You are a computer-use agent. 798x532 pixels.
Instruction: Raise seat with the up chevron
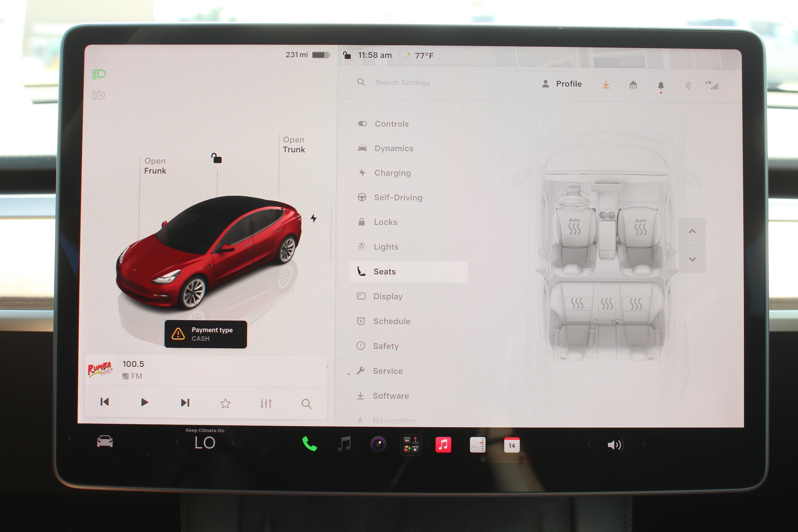692,231
